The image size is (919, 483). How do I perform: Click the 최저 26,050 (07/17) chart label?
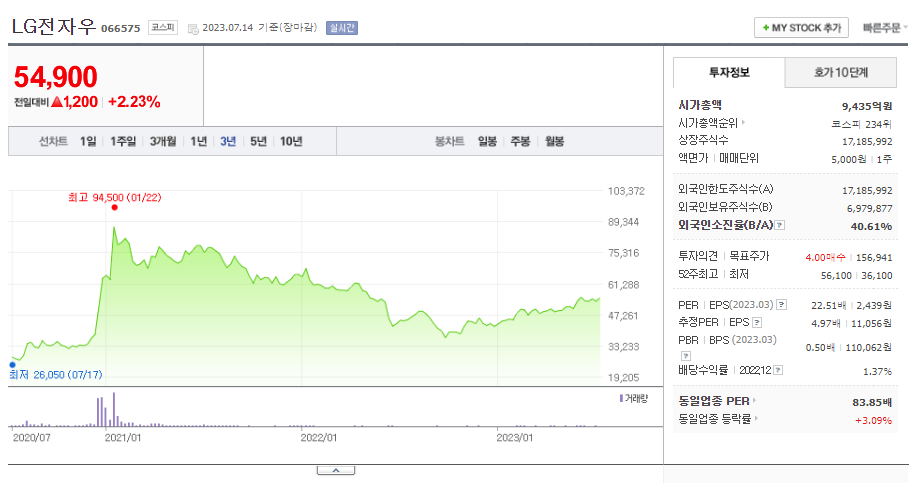(x=56, y=375)
